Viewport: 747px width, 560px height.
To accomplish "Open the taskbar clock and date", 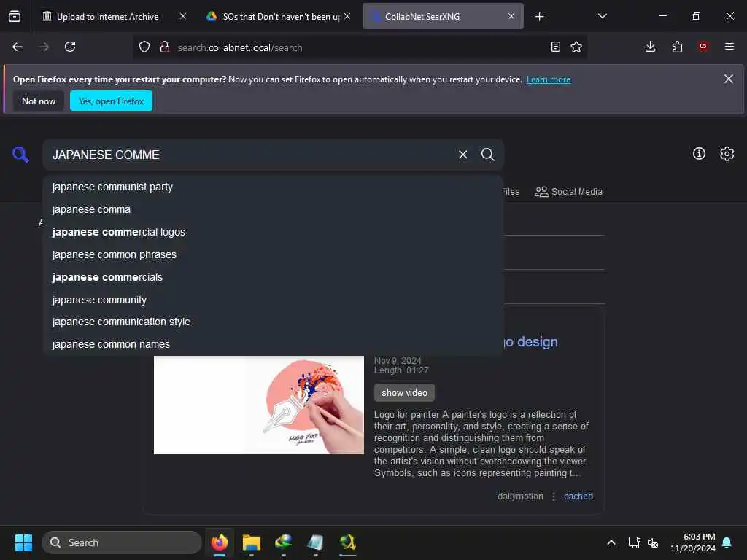I will point(693,542).
